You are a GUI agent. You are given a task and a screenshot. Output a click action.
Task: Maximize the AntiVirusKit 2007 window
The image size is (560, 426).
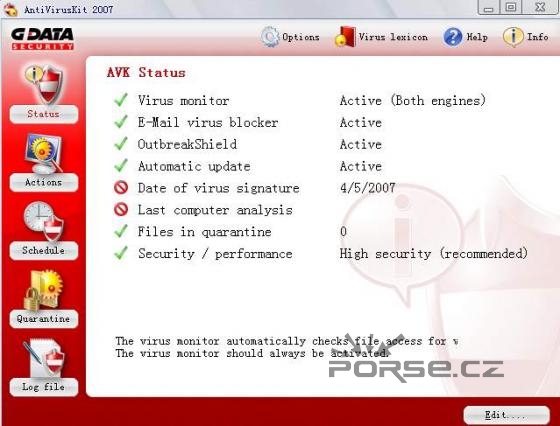pos(511,7)
